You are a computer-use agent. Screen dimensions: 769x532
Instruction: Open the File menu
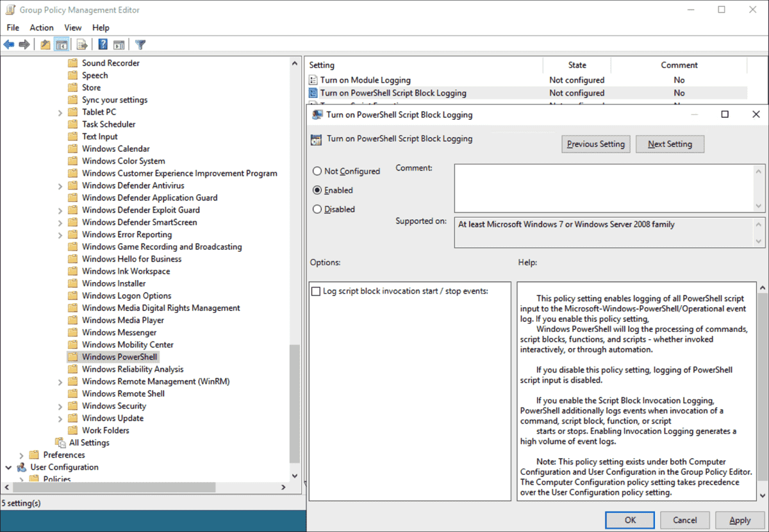13,28
